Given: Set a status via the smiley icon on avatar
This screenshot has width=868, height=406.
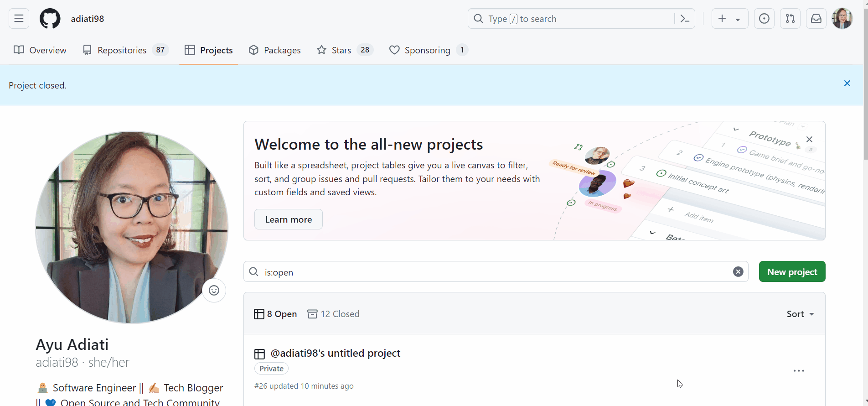Looking at the screenshot, I should click(x=214, y=290).
